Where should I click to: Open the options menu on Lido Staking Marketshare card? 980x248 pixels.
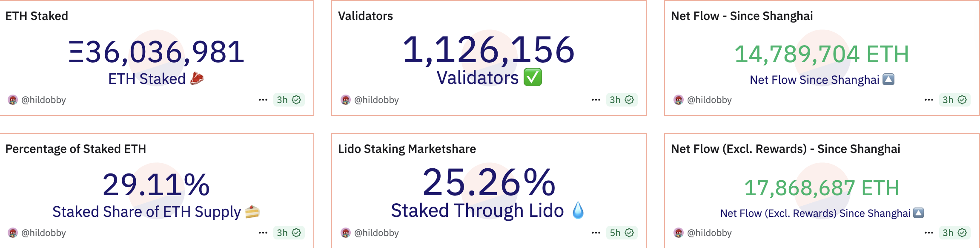point(596,233)
